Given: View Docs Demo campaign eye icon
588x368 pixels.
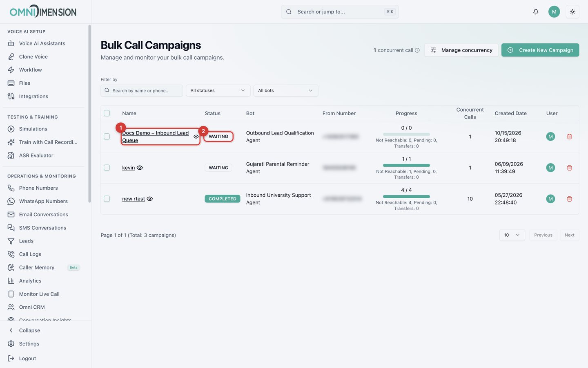Looking at the screenshot, I should (196, 137).
